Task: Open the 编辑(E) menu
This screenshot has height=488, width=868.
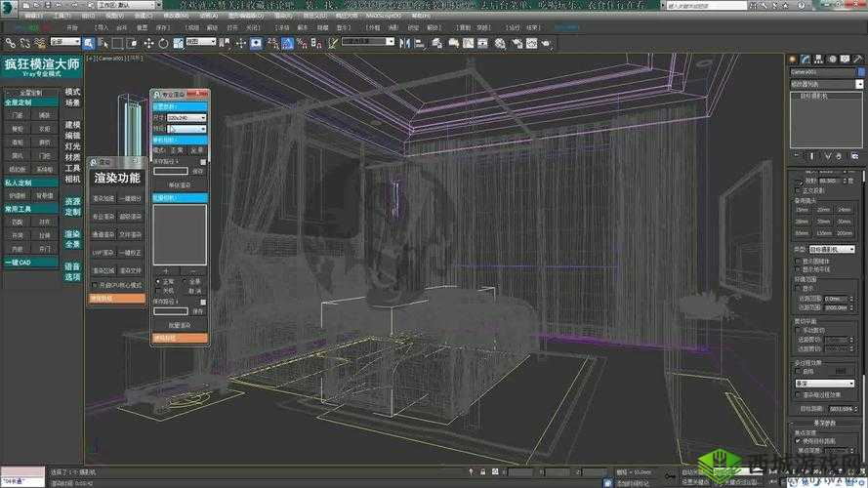Action: [33, 16]
